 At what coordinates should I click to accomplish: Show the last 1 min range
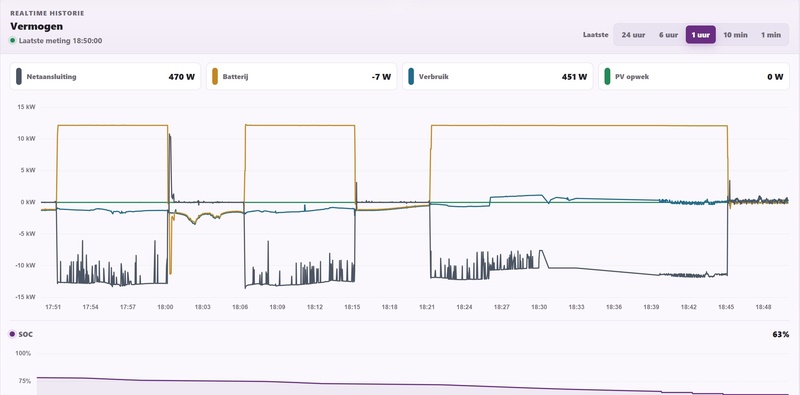click(770, 35)
